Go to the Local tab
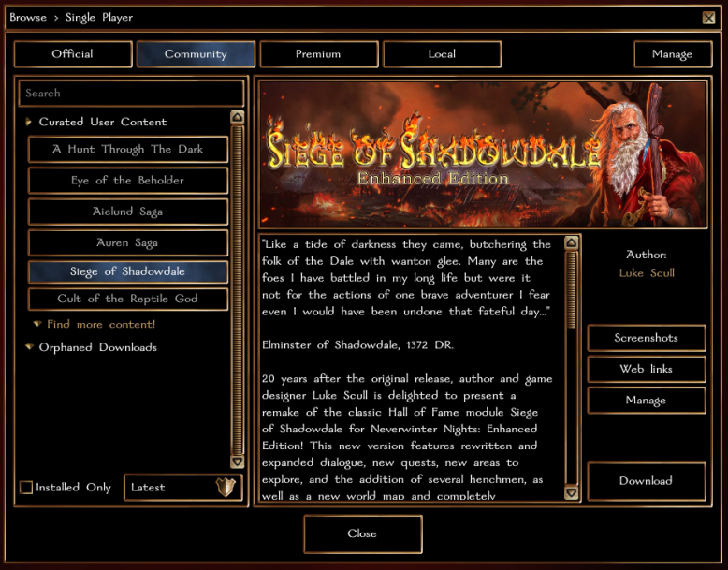Screen dimensions: 728x570 pyautogui.click(x=442, y=54)
